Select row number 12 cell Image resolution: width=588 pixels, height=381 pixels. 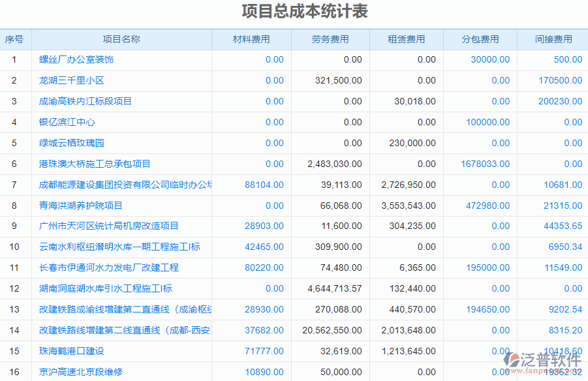(14, 289)
